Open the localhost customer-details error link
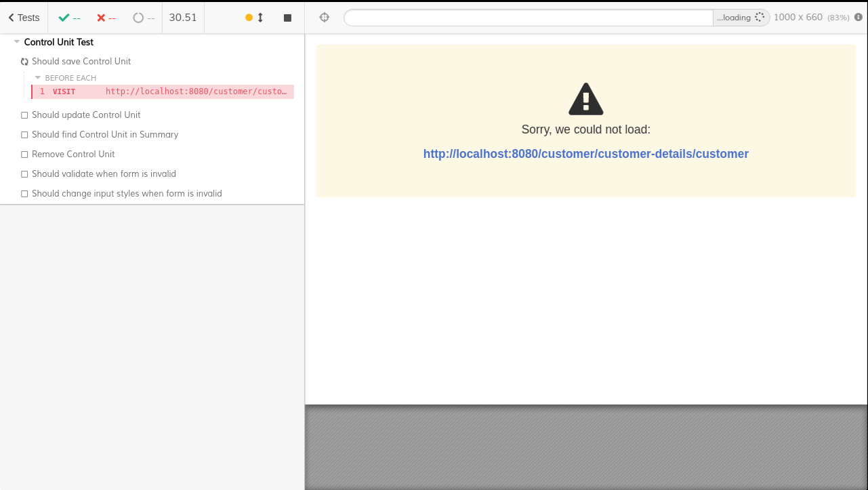The width and height of the screenshot is (868, 490). pos(585,154)
